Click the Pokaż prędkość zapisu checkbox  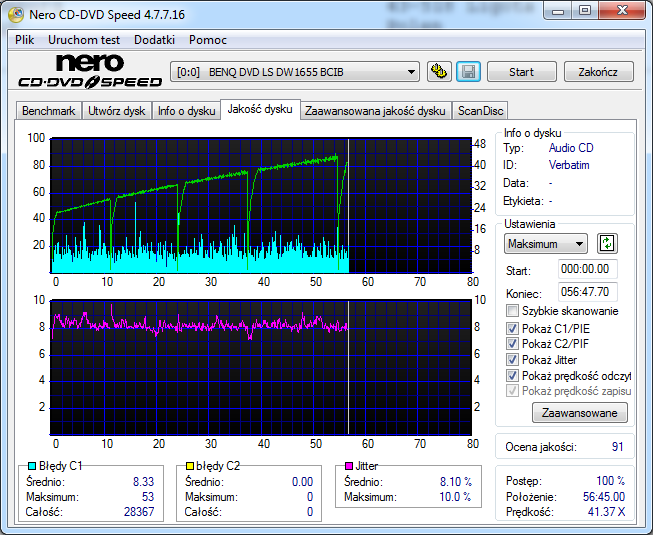512,391
